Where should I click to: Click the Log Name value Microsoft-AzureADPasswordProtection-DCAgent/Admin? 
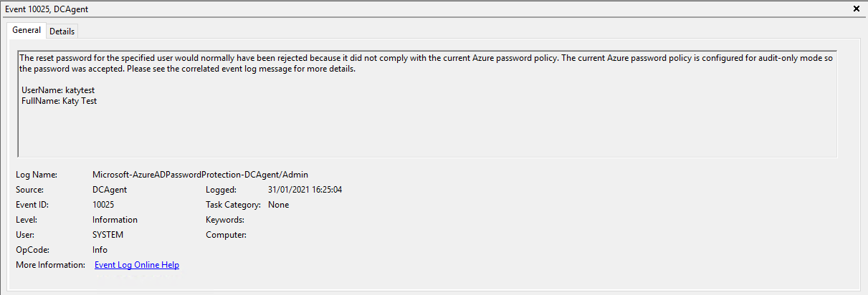pyautogui.click(x=201, y=175)
